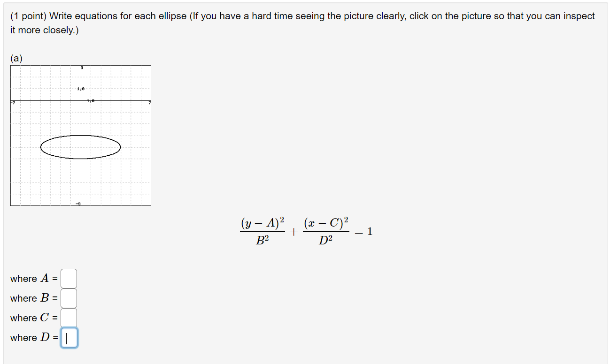Click the 1.0 tick label near the y-axis
The width and height of the screenshot is (610, 364).
click(80, 88)
